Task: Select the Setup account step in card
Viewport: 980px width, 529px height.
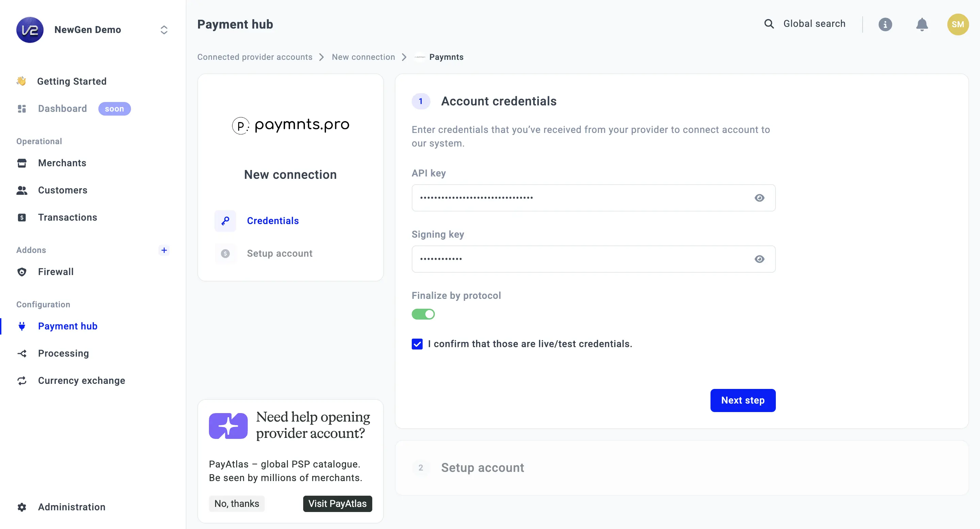Action: (280, 254)
